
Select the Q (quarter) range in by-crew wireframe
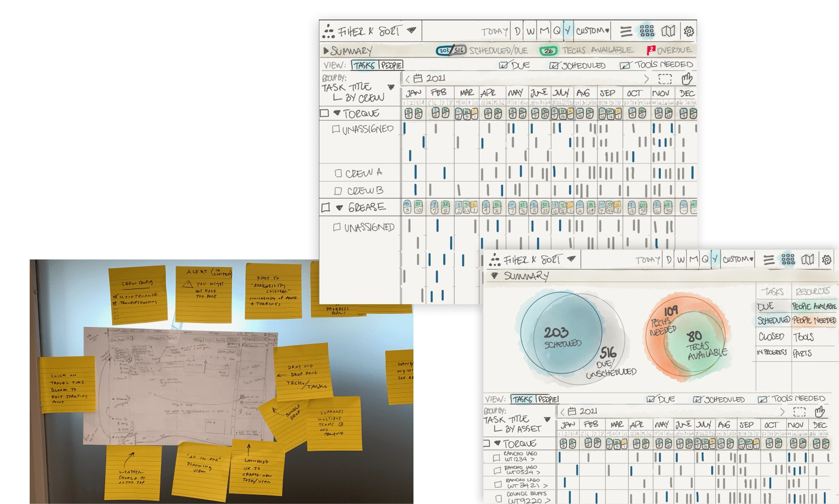pos(557,31)
